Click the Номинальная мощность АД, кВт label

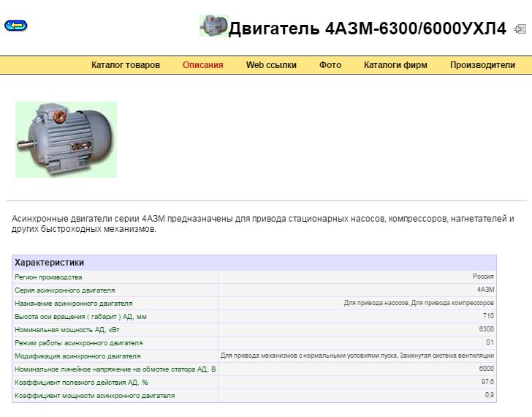coord(67,330)
